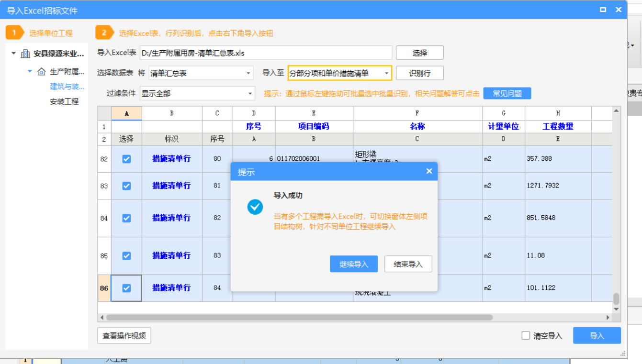Click the horizontal scrollbar right arrow
642x364 pixels.
pyautogui.click(x=608, y=318)
